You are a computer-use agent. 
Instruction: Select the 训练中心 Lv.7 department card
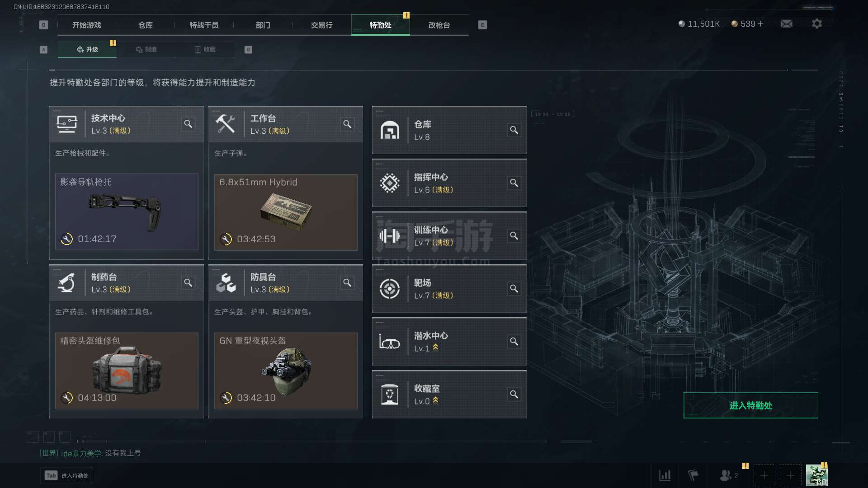[449, 236]
